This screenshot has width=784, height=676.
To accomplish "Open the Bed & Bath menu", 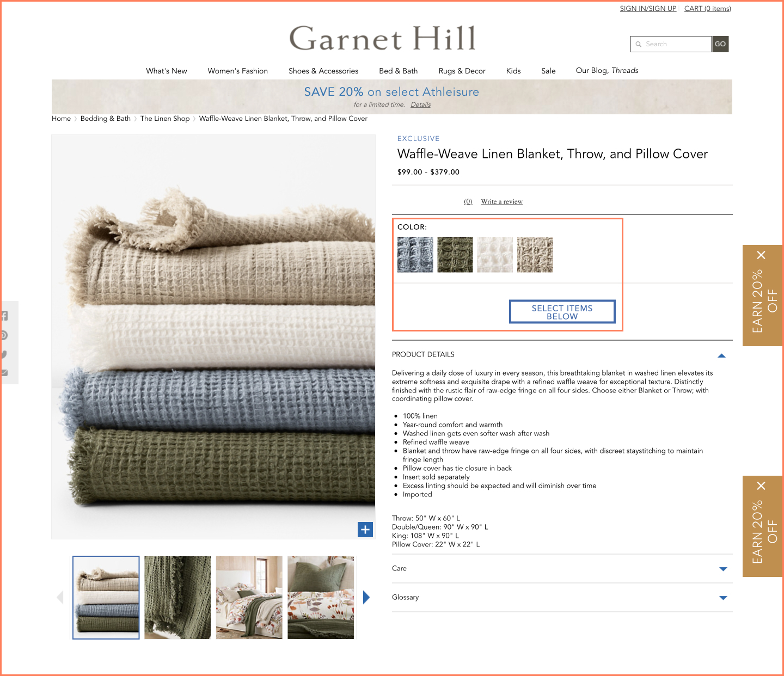I will coord(398,71).
